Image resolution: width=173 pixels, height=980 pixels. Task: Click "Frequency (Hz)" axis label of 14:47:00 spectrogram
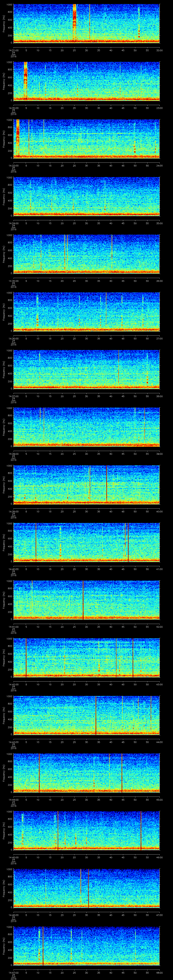tap(4, 947)
